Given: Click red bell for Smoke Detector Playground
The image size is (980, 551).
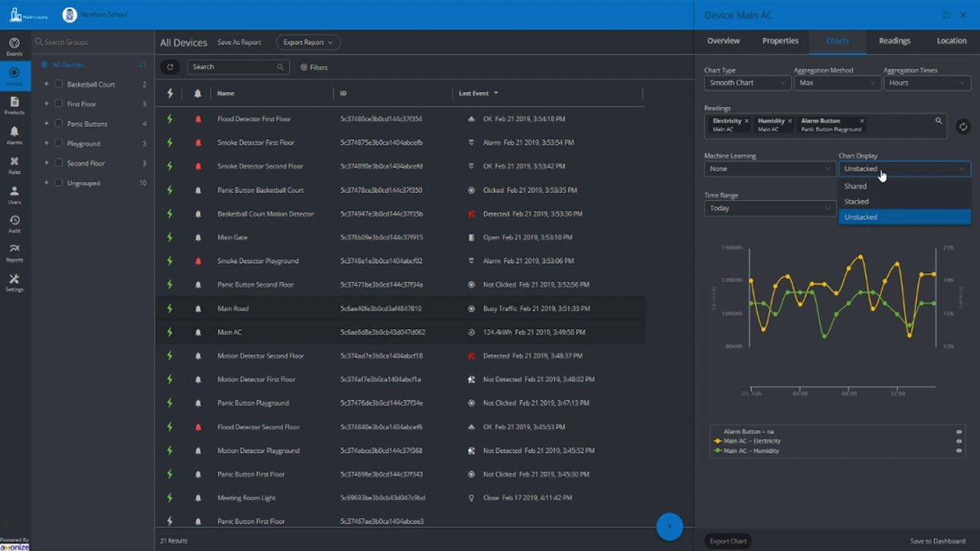Looking at the screenshot, I should (x=198, y=261).
